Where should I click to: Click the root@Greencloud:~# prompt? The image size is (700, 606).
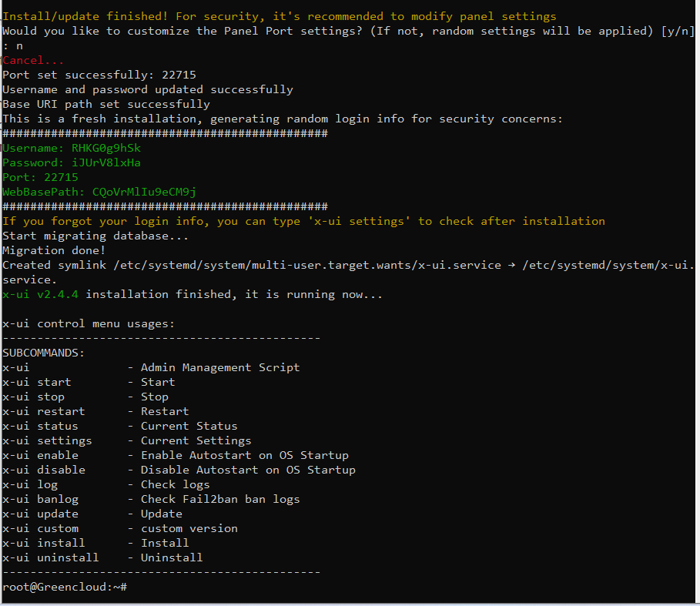tap(64, 588)
